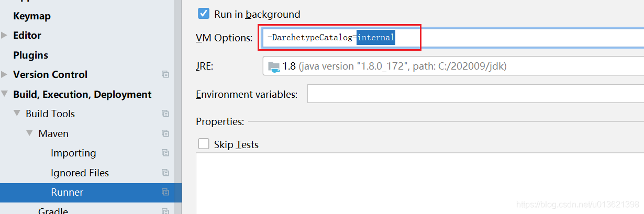Click the project-level icon beside Version Control

coord(165,75)
